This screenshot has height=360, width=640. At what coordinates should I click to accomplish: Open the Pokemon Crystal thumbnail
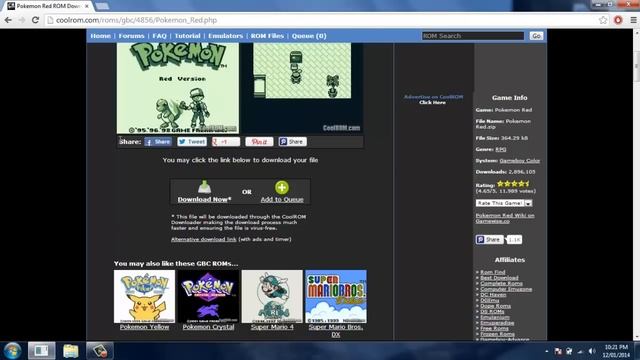(208, 296)
